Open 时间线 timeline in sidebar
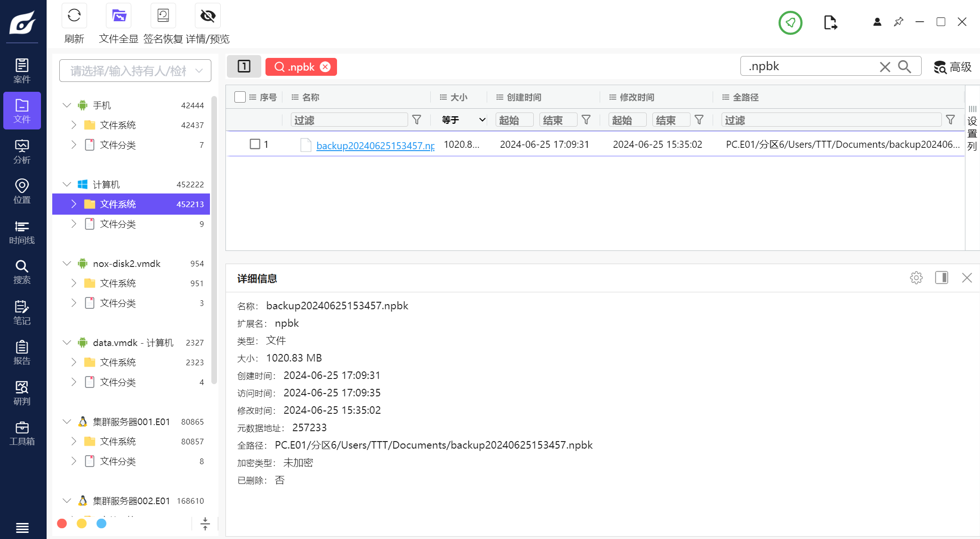This screenshot has width=980, height=539. point(22,232)
